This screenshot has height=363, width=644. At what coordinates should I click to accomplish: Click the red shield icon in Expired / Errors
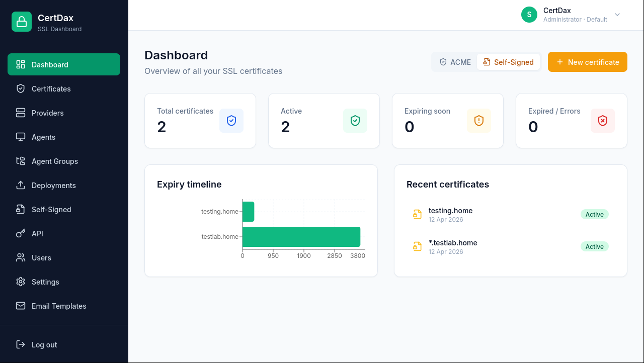tap(603, 121)
